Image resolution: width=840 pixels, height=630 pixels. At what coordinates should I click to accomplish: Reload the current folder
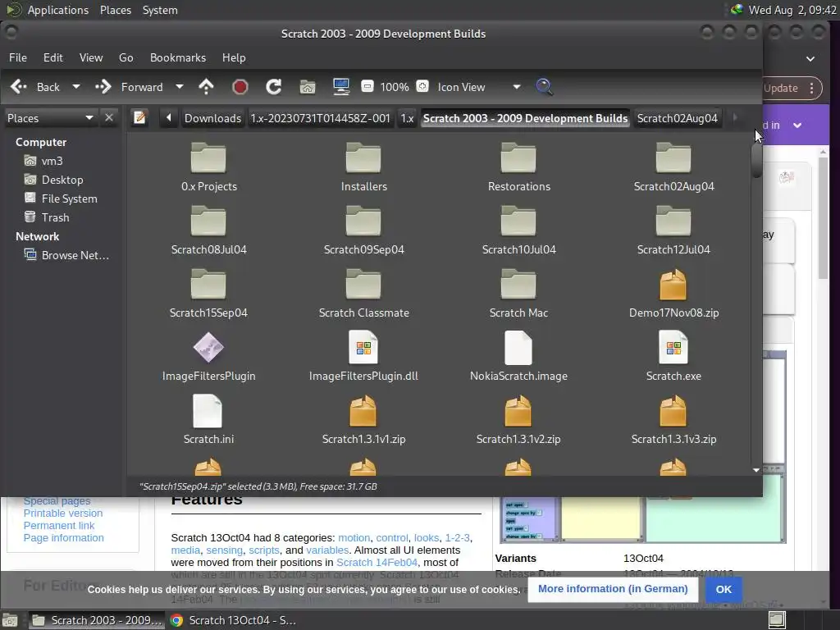pos(274,87)
